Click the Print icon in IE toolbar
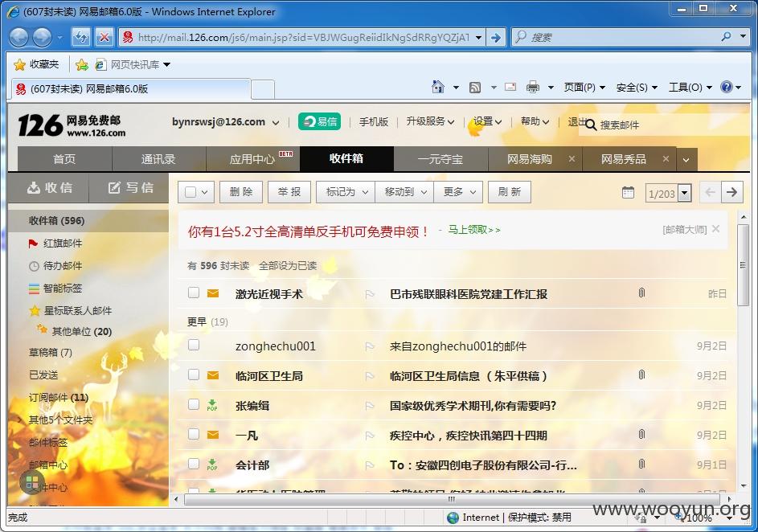 (533, 87)
